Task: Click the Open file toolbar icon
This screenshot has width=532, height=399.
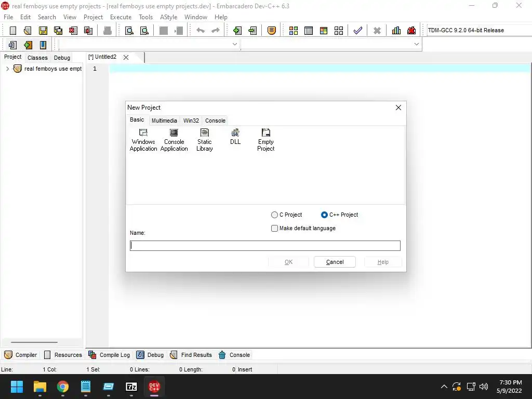Action: point(28,31)
